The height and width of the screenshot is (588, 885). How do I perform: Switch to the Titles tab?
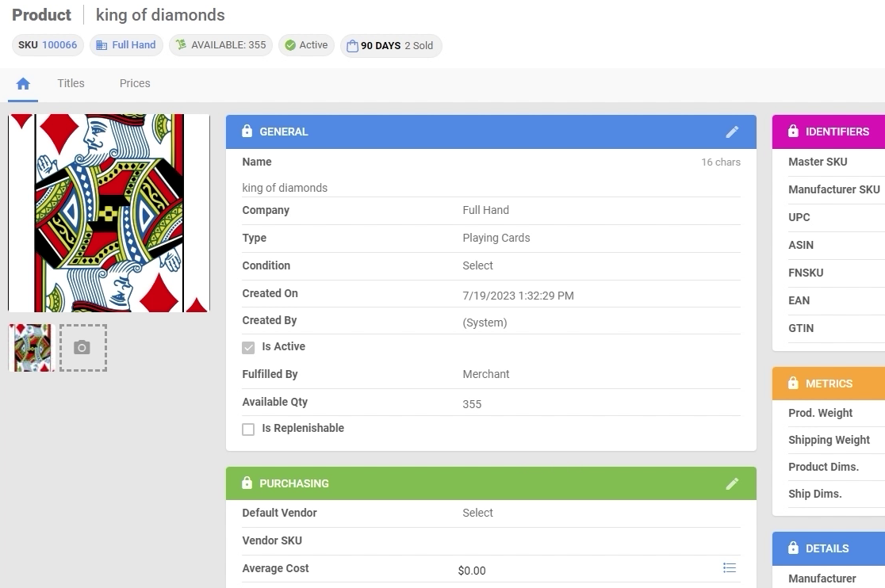71,83
